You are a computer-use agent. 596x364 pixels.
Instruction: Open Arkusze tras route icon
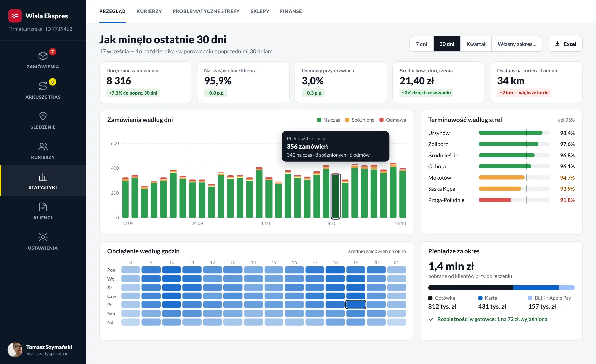(43, 86)
